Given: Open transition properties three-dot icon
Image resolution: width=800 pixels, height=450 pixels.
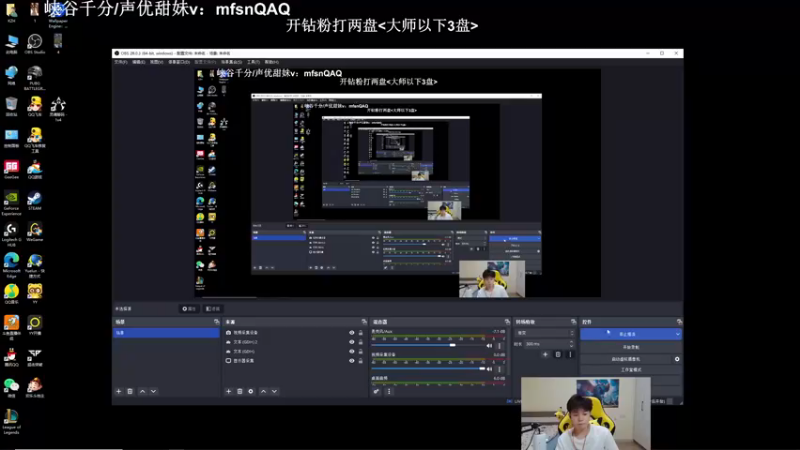Looking at the screenshot, I should pos(570,354).
